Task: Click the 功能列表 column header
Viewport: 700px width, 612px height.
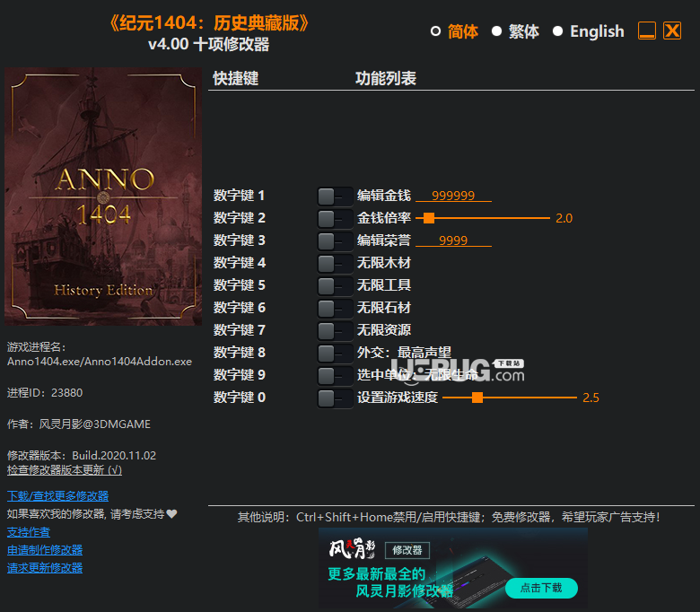Action: pyautogui.click(x=386, y=79)
